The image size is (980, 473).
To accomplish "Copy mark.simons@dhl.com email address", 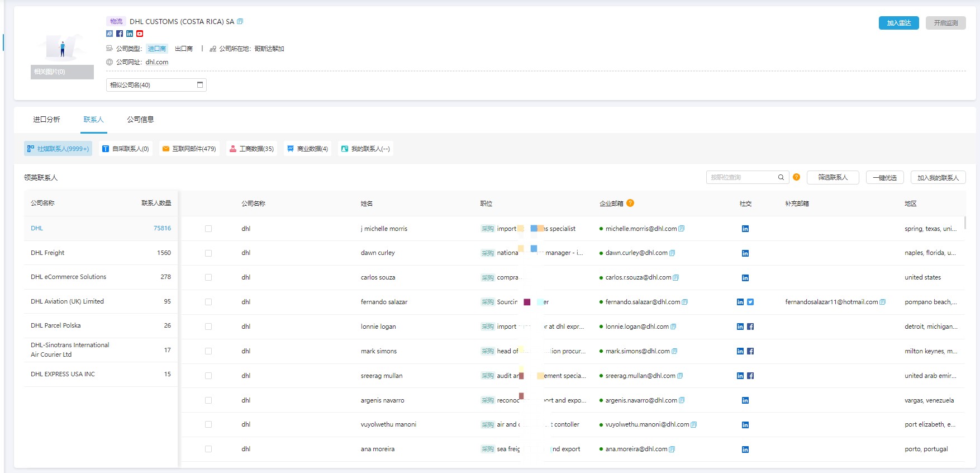I will [x=674, y=351].
